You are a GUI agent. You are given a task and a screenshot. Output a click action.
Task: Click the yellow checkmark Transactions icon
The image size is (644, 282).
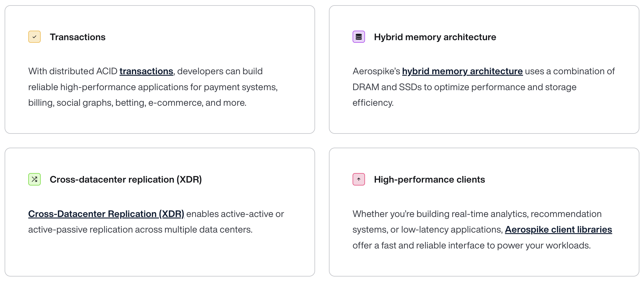(34, 37)
